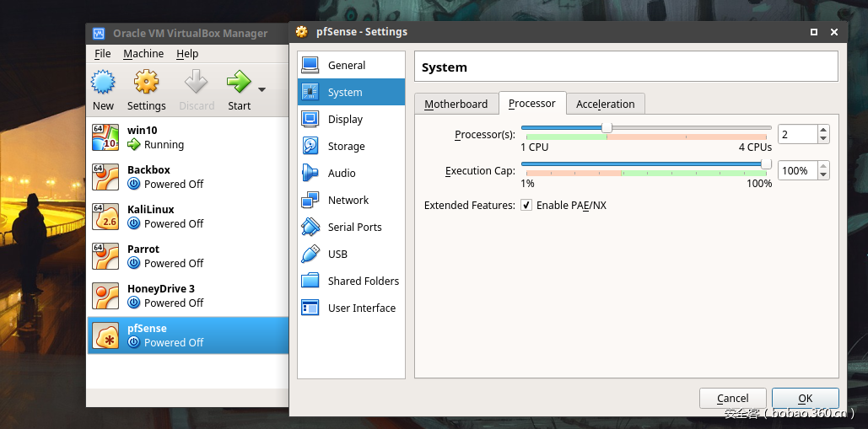
Task: Click the OK button
Action: click(805, 399)
